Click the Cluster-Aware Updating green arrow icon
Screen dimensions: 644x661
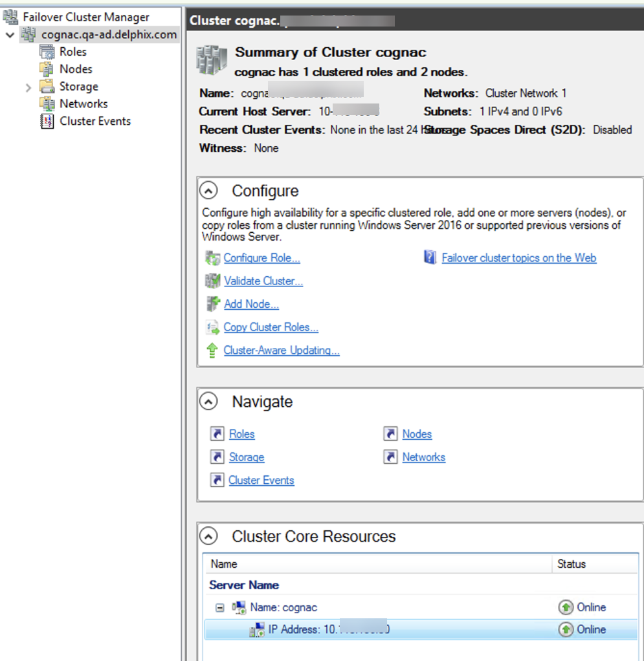coord(212,351)
